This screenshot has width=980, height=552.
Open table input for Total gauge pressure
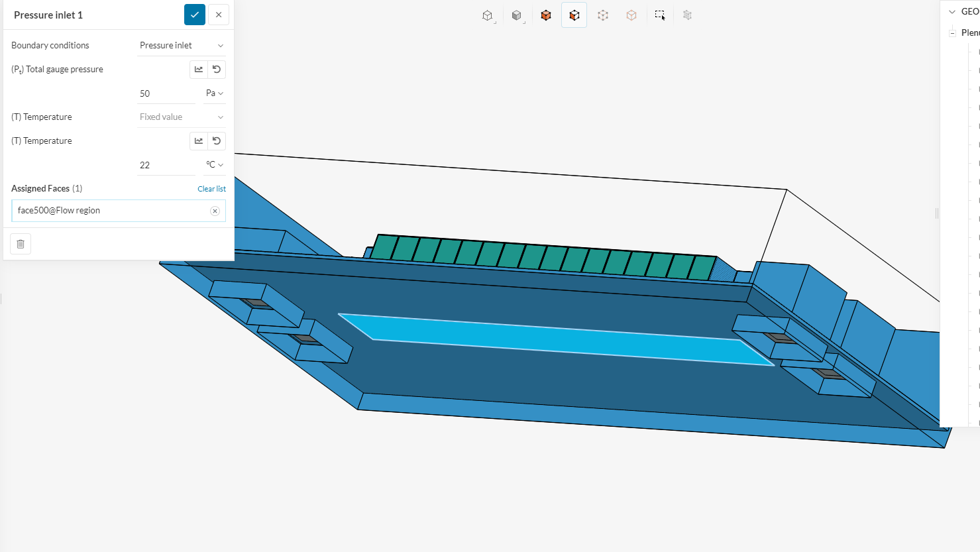tap(199, 69)
